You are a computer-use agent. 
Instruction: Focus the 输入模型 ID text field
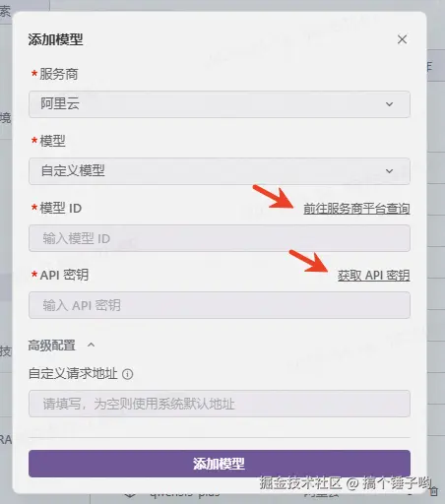coord(220,238)
